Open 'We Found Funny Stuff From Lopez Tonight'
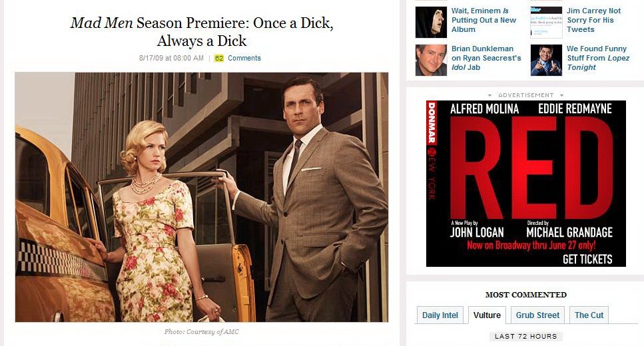This screenshot has width=644, height=346. 598,58
